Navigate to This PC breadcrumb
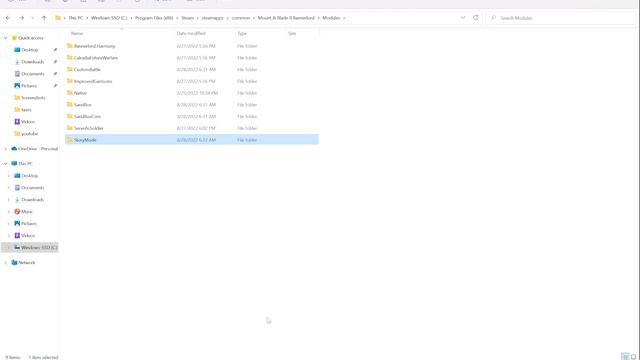The image size is (640, 360). 76,18
